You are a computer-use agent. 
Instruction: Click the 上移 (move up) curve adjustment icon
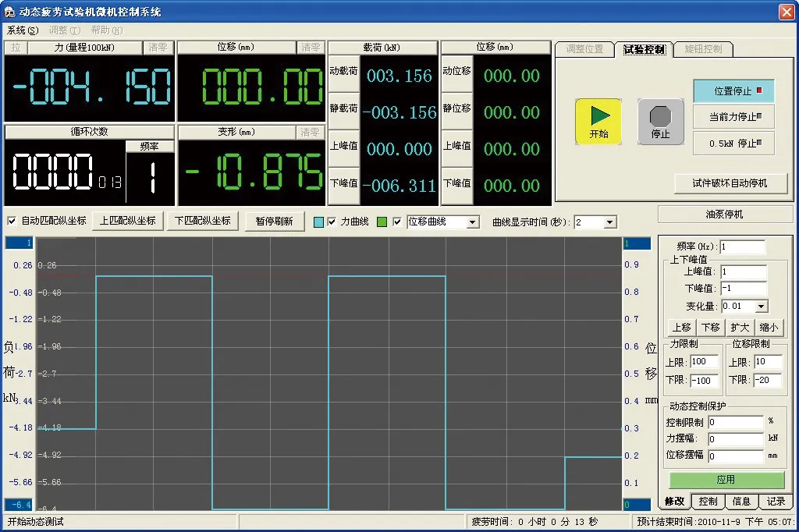pos(682,327)
